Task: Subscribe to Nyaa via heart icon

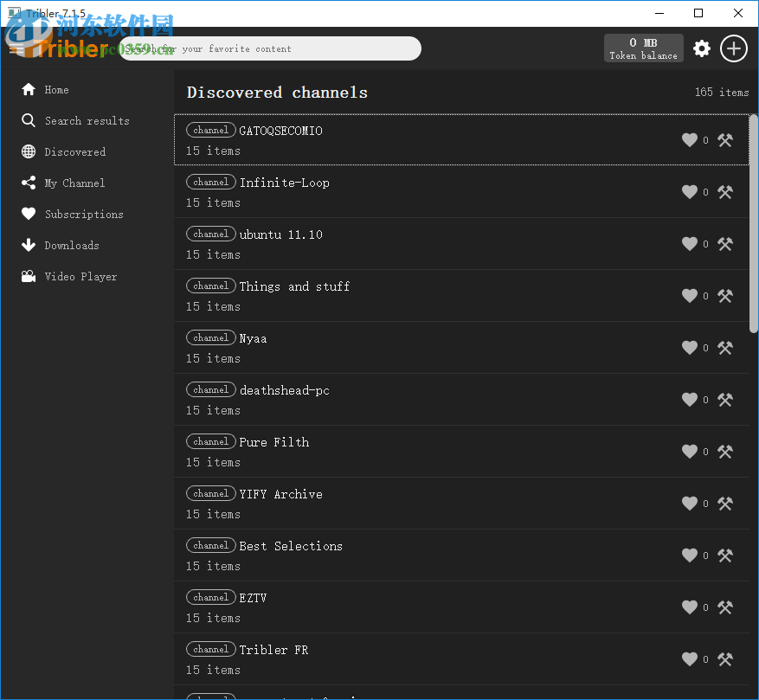Action: coord(689,348)
